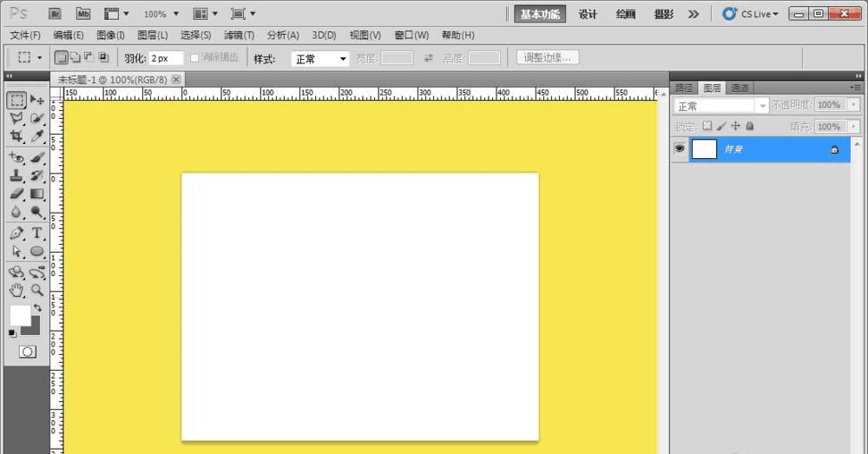This screenshot has width=868, height=454.
Task: Select the Horizontal Type tool
Action: coord(37,234)
